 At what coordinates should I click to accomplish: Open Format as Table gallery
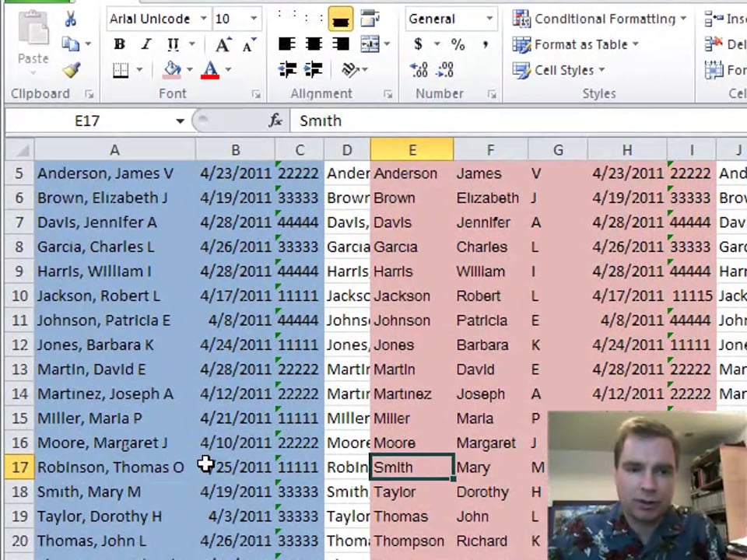click(x=576, y=45)
